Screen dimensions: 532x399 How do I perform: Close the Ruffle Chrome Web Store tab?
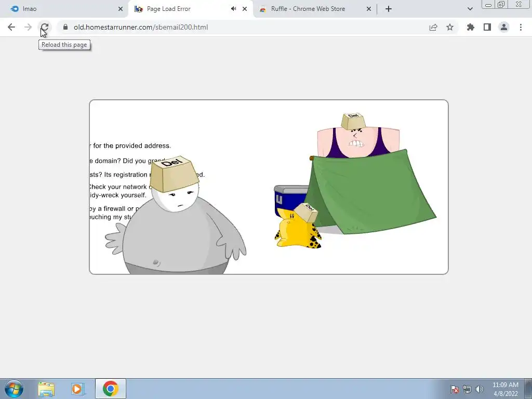[369, 9]
